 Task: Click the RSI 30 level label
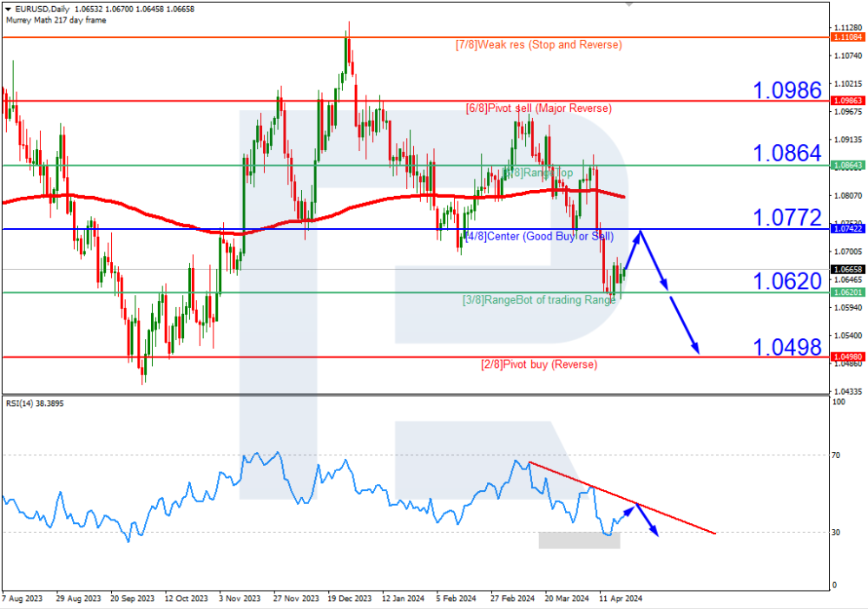pos(836,532)
